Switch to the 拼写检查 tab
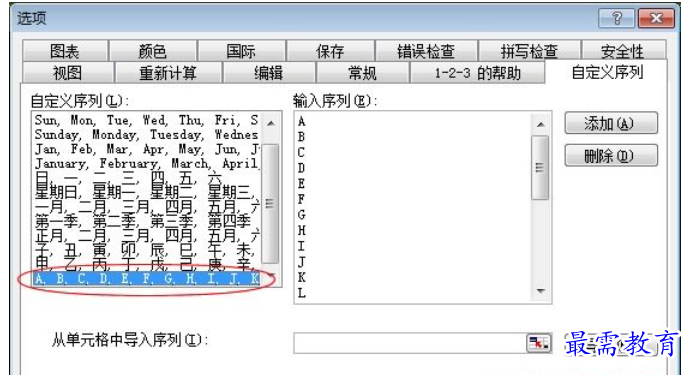This screenshot has height=375, width=687. click(529, 51)
